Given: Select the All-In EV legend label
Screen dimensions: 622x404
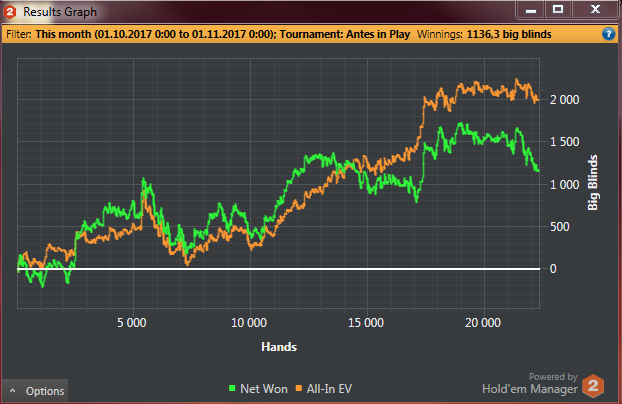Looking at the screenshot, I should 329,389.
